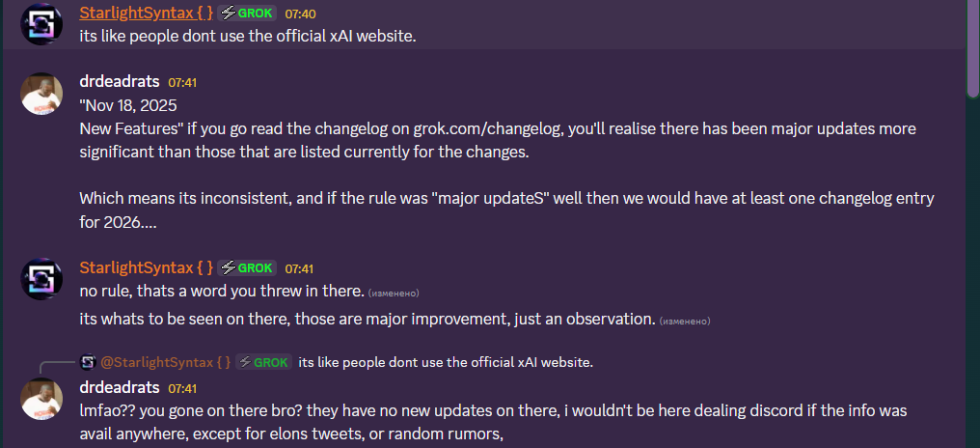980x448 pixels.
Task: Jump to the replied message via preview text
Action: pyautogui.click(x=445, y=362)
